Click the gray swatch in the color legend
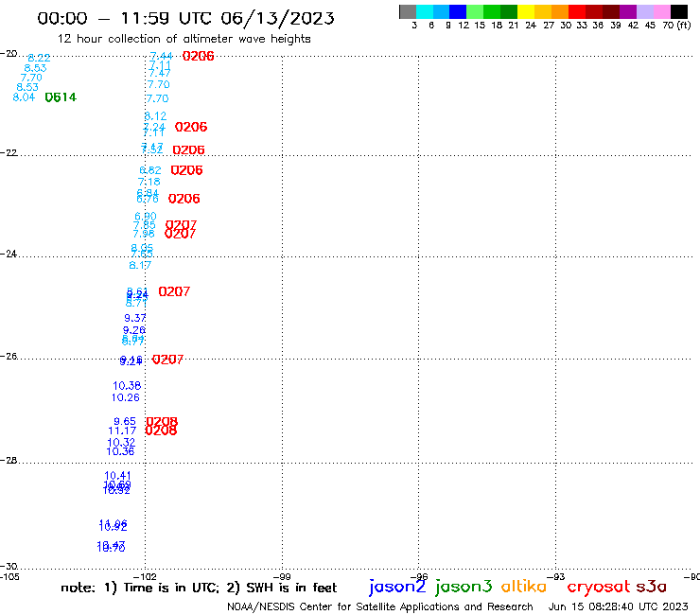The height and width of the screenshot is (615, 700). pyautogui.click(x=408, y=11)
